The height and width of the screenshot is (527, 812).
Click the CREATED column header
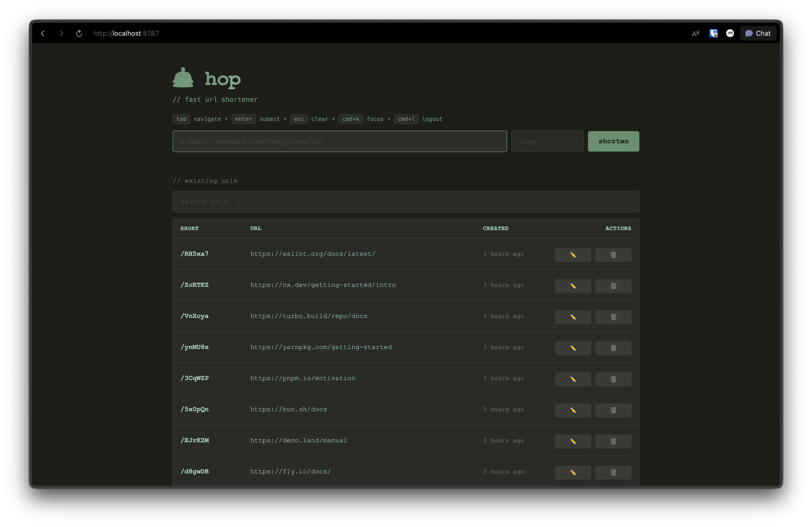(x=495, y=228)
